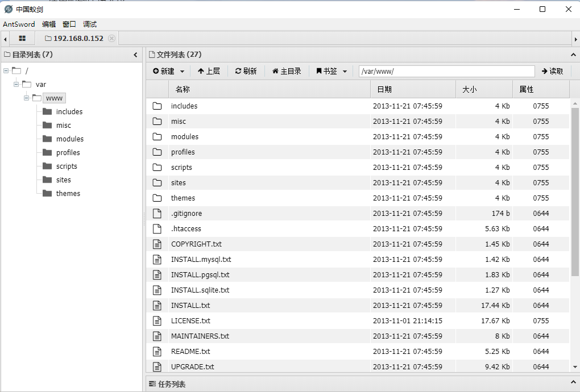Click text file icon of UPGRADE.txt
The image size is (580, 392).
tap(157, 366)
